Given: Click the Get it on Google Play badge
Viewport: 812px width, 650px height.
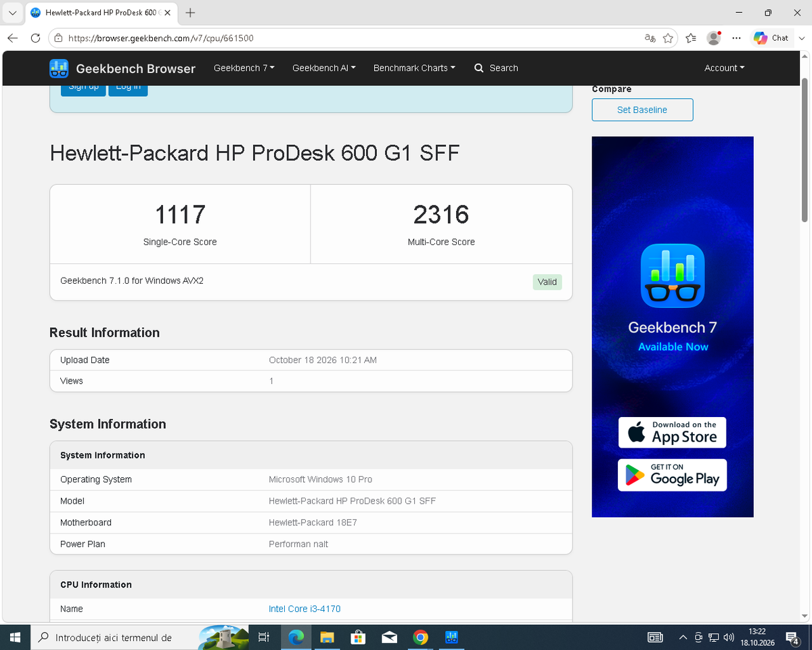Looking at the screenshot, I should tap(672, 475).
